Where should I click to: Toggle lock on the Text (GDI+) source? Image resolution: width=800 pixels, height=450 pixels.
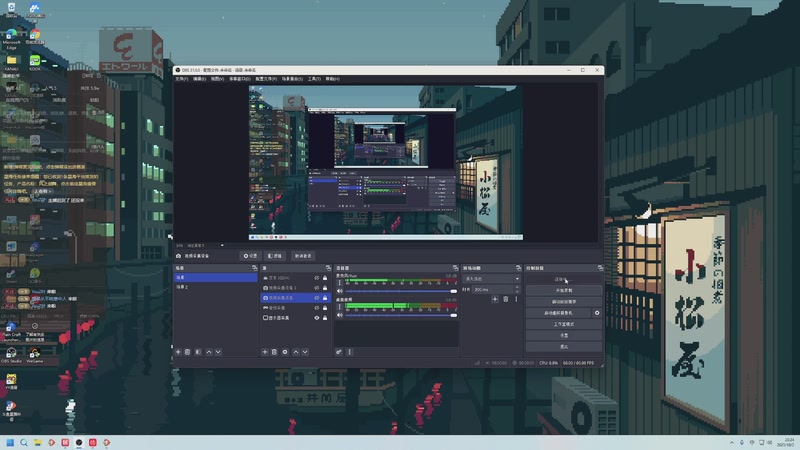point(325,278)
